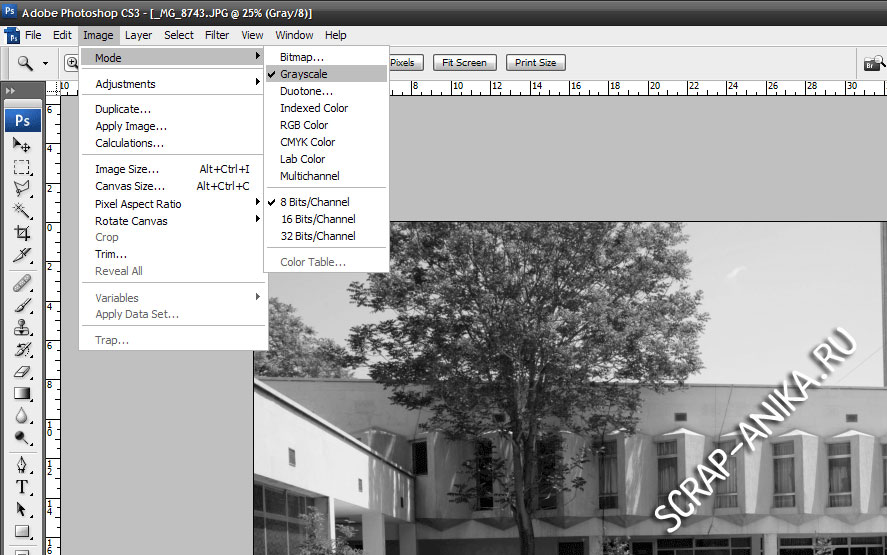Select the Move tool
Viewport: 887px width, 555px height.
22,145
